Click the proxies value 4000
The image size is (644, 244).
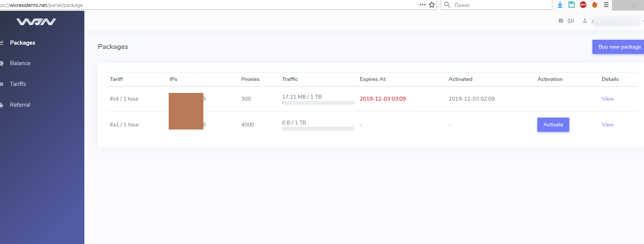tap(248, 125)
